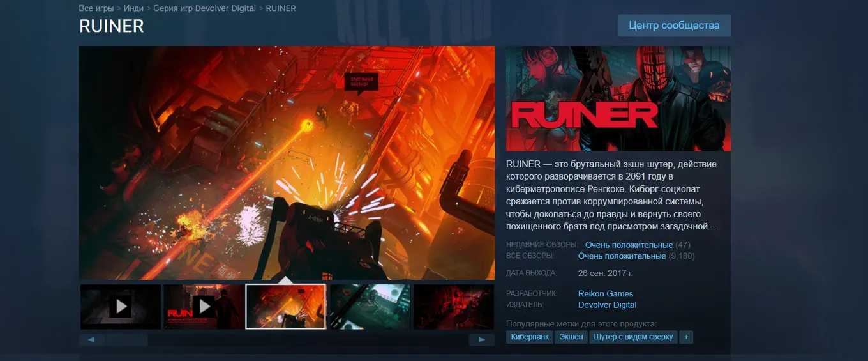Select the Экшен tag
Viewport: 868px width, 361px height.
pyautogui.click(x=571, y=337)
